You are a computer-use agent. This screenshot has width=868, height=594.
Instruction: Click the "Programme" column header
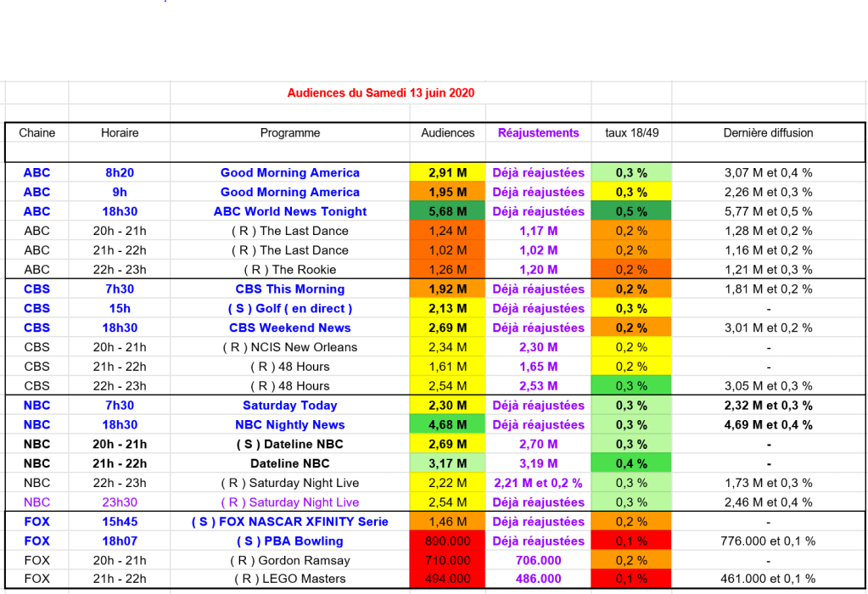click(290, 132)
